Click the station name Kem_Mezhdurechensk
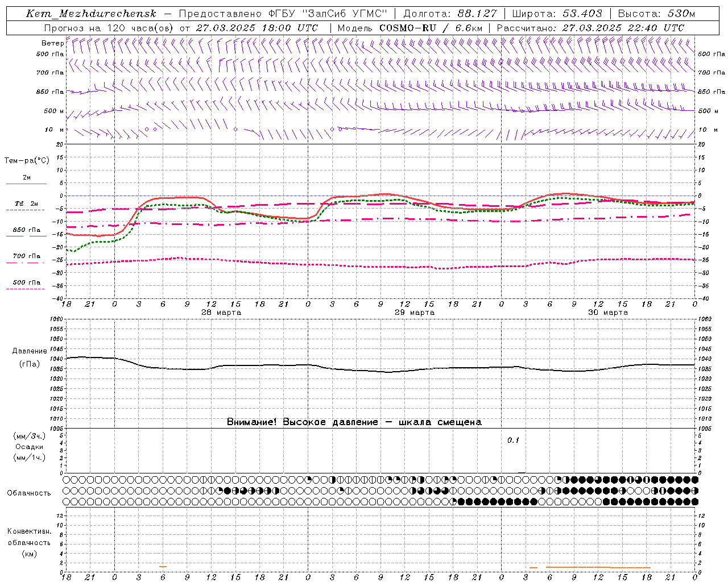Viewport: 728px width, 582px height. click(x=91, y=14)
